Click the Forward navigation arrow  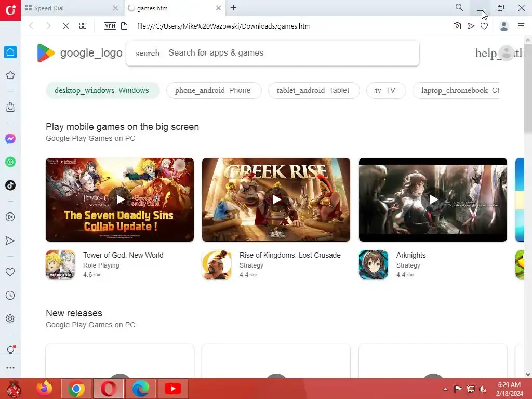click(48, 26)
